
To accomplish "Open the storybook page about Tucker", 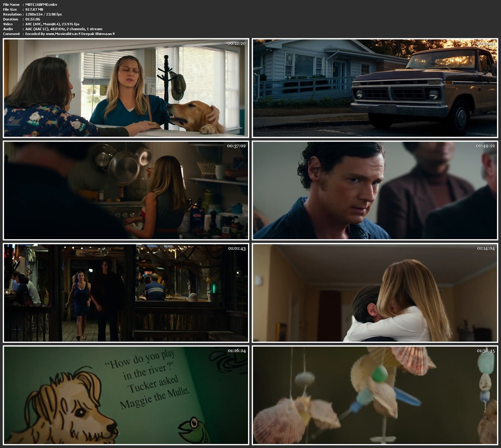I will 126,395.
